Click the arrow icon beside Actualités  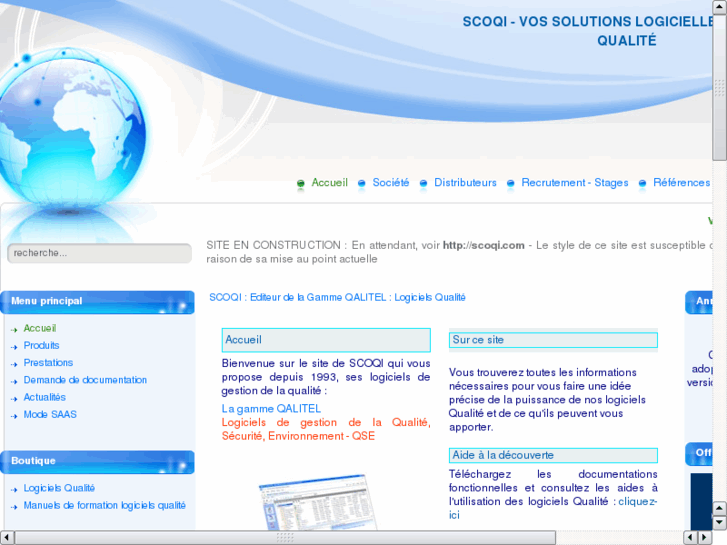point(14,399)
